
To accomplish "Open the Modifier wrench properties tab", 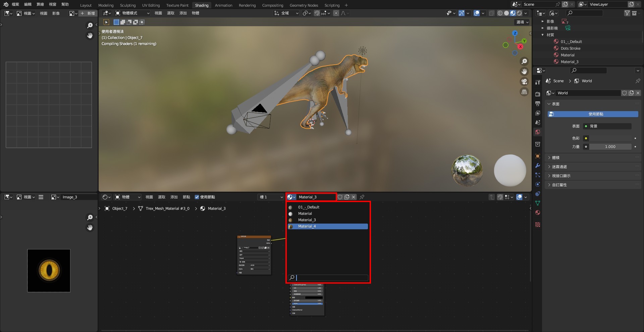I will (x=538, y=165).
